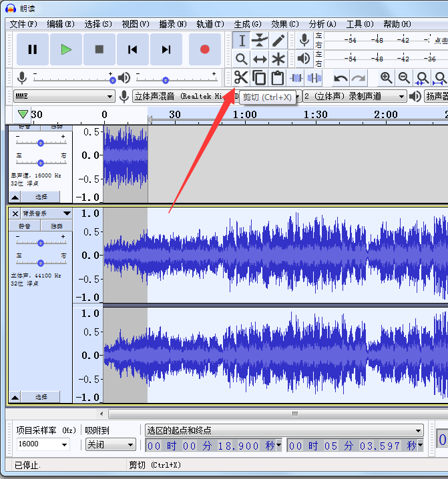
Task: Select the Envelope tool
Action: point(260,41)
